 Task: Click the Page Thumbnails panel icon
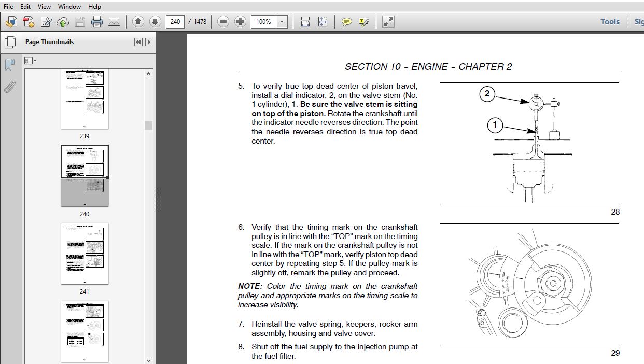coord(9,42)
